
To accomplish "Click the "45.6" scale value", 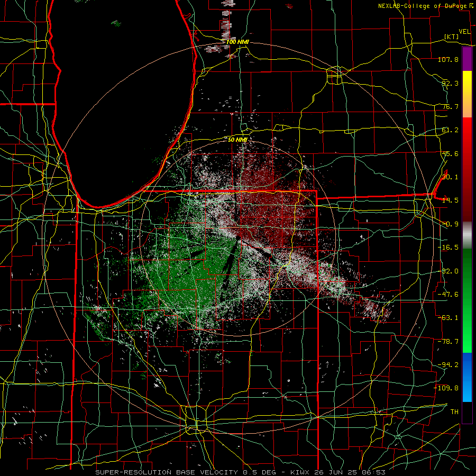I will click(x=450, y=153).
